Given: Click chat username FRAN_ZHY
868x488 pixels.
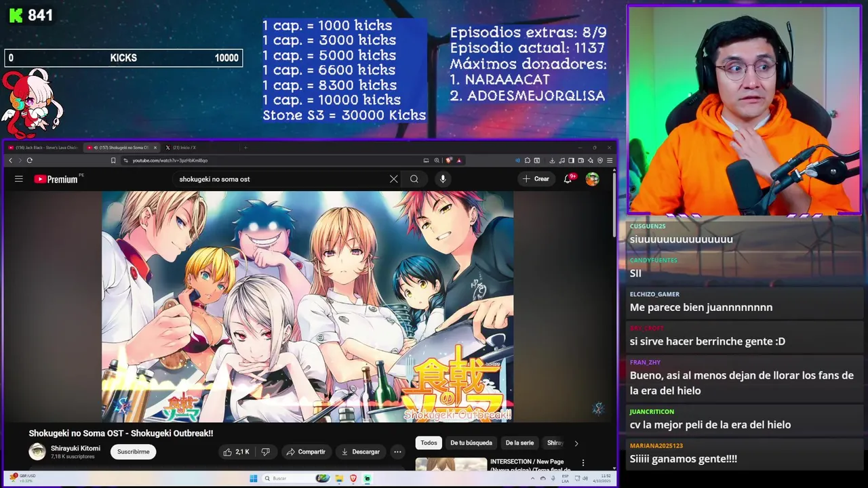Looking at the screenshot, I should [645, 363].
